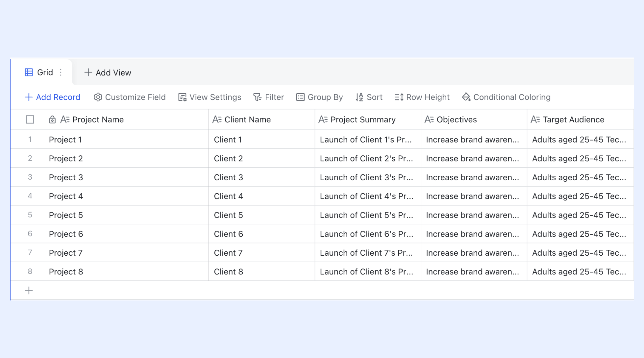The height and width of the screenshot is (358, 644).
Task: Open Conditional Coloring settings
Action: point(506,97)
